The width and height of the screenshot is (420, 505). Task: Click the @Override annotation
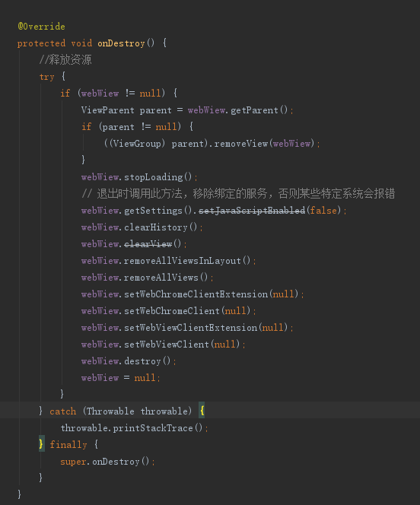pos(41,27)
